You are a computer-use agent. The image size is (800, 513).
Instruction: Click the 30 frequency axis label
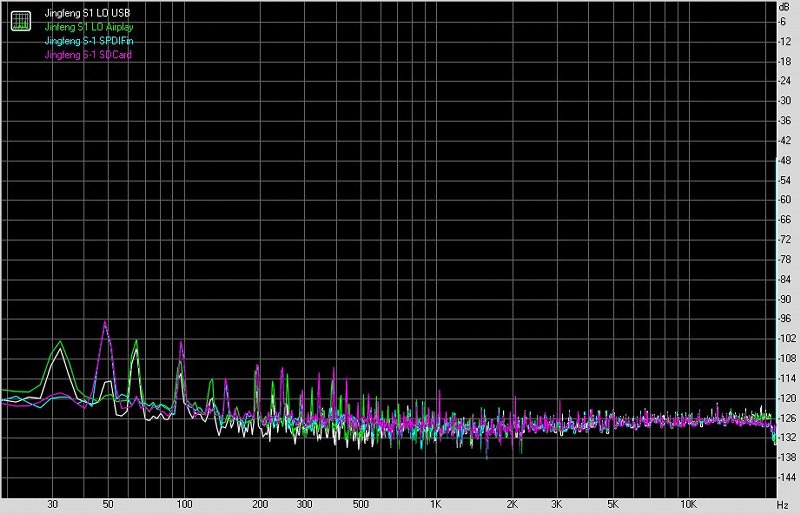(x=52, y=504)
